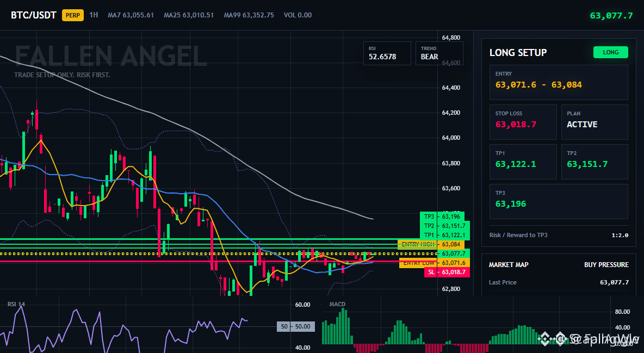This screenshot has width=644, height=353.
Task: Click the VOL 0.00 label
Action: pos(298,15)
